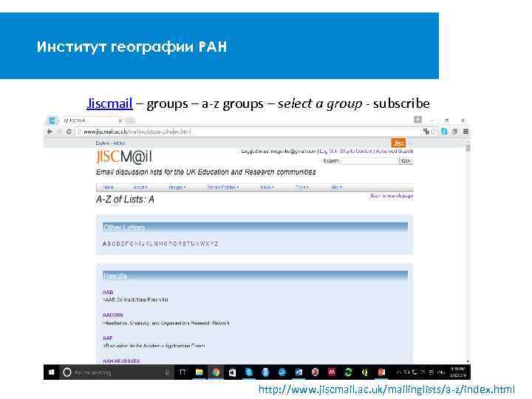Open the News dropdown menu
This screenshot has height=399, width=532.
[x=267, y=187]
